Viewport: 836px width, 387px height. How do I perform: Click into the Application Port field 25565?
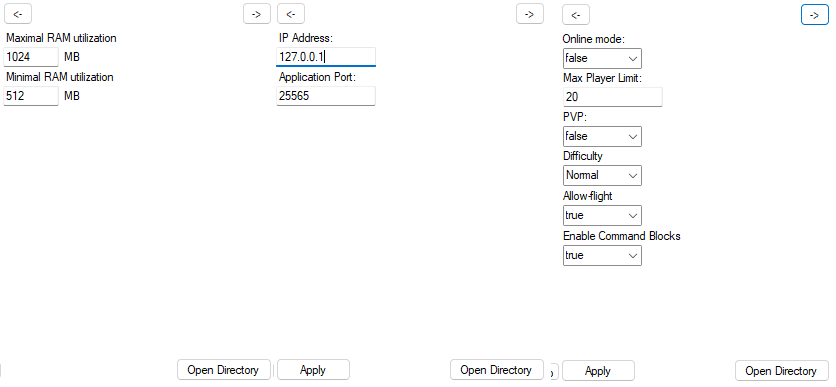[x=326, y=96]
